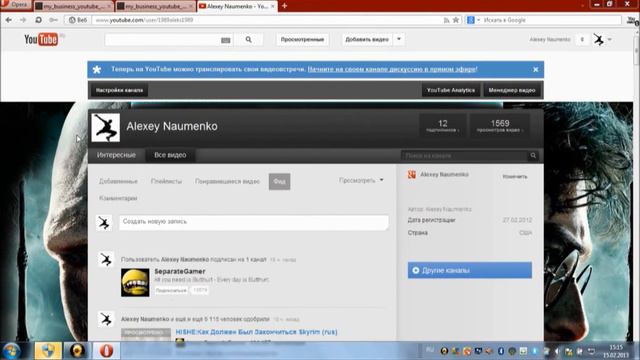Open the live discussion link in banner
This screenshot has height=360, width=640.
(392, 69)
